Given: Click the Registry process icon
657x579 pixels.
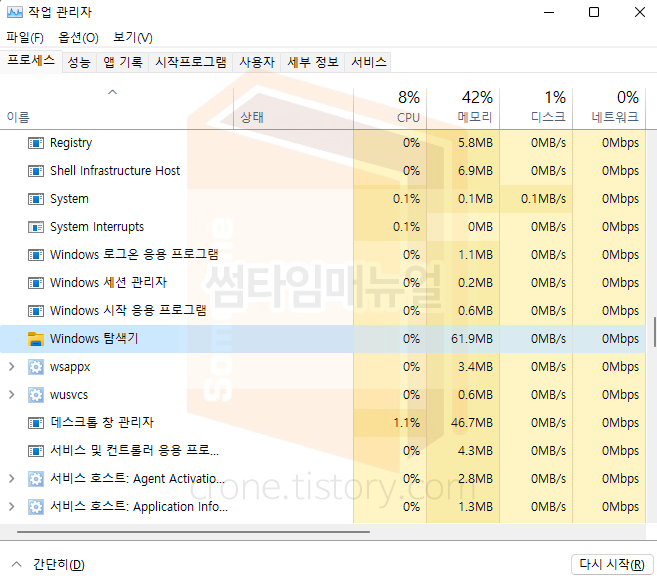Looking at the screenshot, I should coord(36,143).
